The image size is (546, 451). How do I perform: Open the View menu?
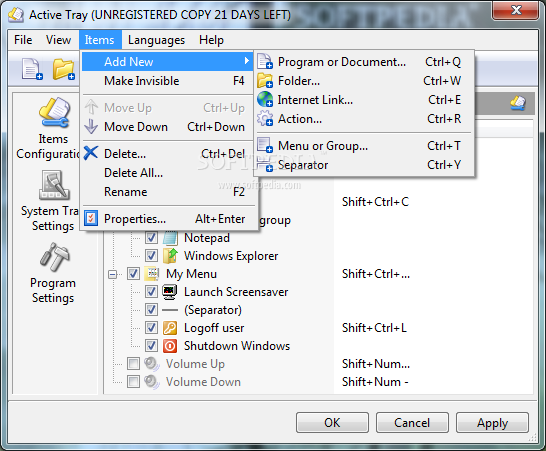pyautogui.click(x=58, y=40)
